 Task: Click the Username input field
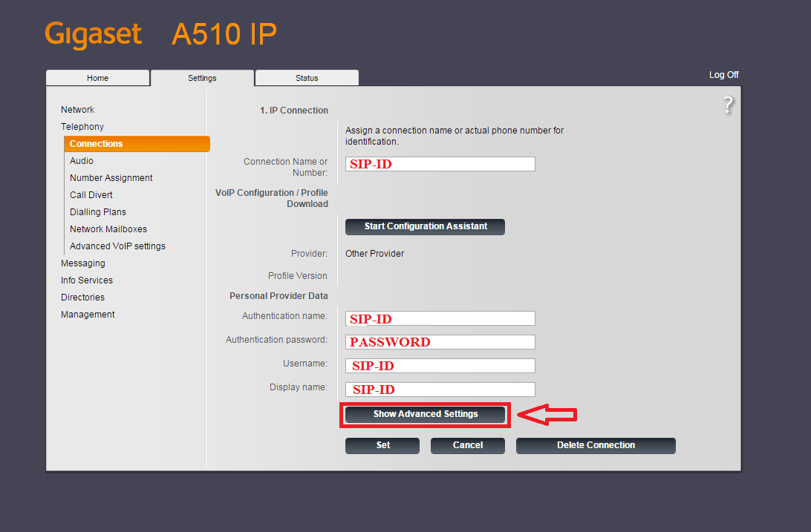[440, 366]
